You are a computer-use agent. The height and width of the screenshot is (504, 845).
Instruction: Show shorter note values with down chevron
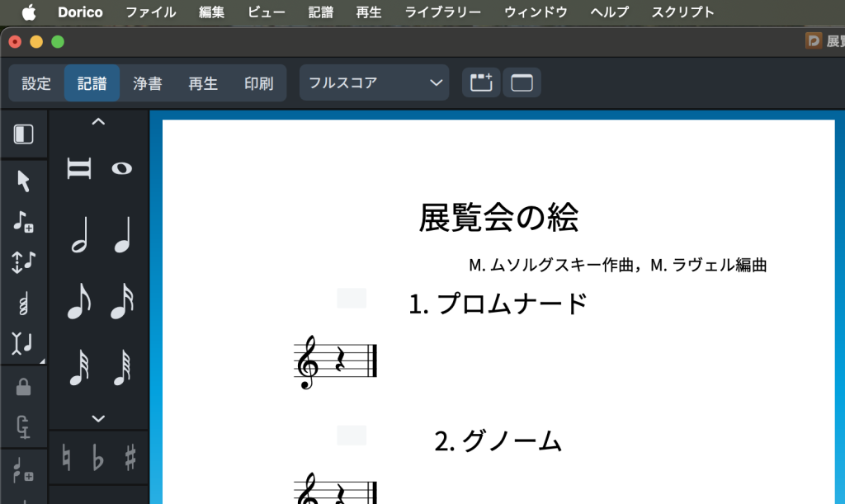[98, 419]
